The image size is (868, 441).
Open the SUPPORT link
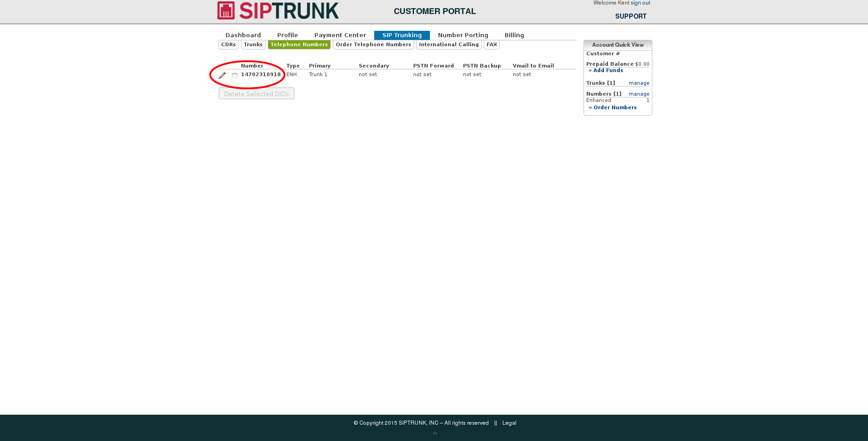tap(631, 16)
